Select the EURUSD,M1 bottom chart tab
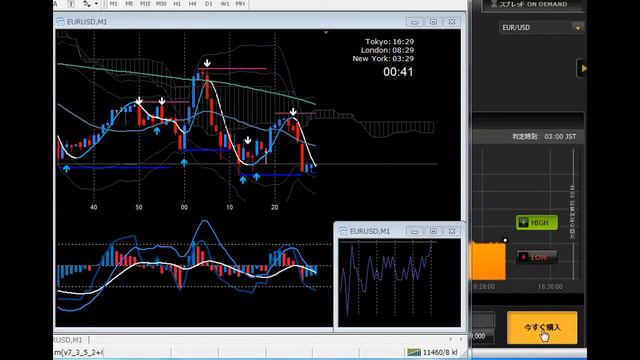 (68, 340)
